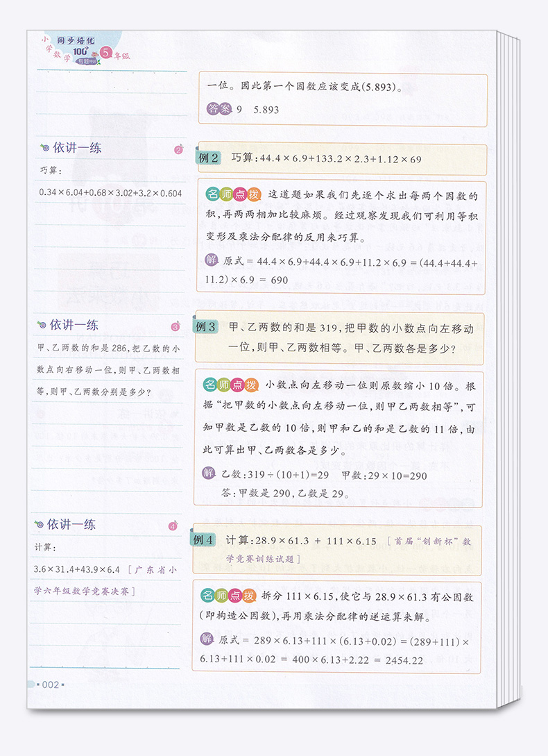548x756 pixels.
Task: Click the snail icon beside third 依讲一练
Action: click(x=39, y=524)
